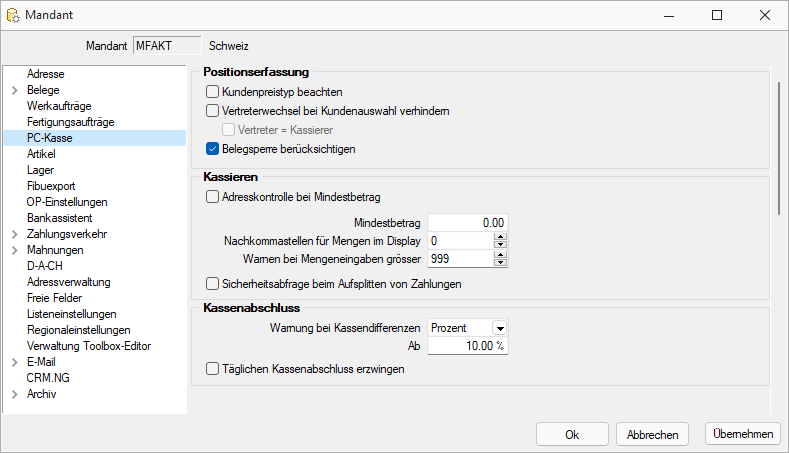Viewport: 789px width, 453px height.
Task: Enable Sicherheitsabfrage beim Aufsplitten von Zahlungen
Action: click(x=212, y=284)
